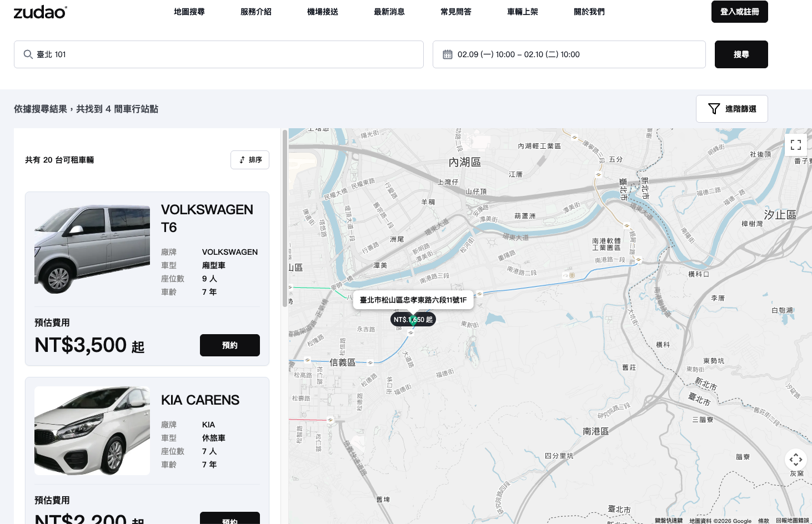Screen dimensions: 812x524
Task: Open 服務介紹 menu item
Action: 256,12
